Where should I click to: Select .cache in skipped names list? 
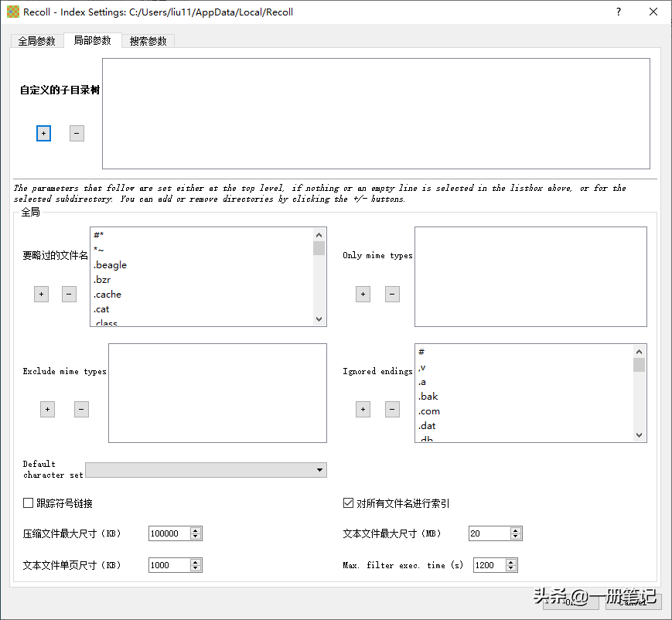click(x=203, y=295)
